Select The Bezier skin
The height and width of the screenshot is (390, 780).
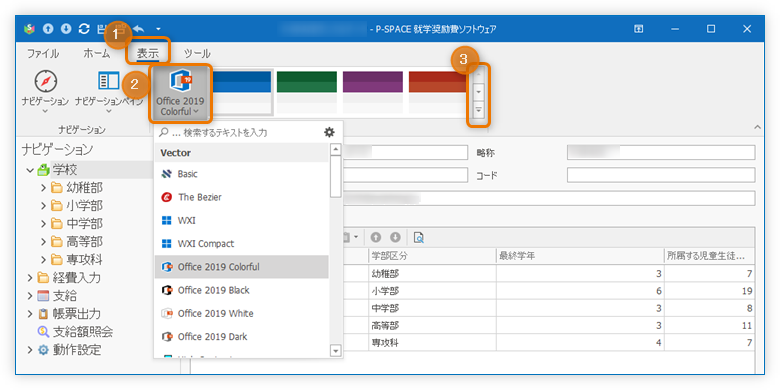241,197
